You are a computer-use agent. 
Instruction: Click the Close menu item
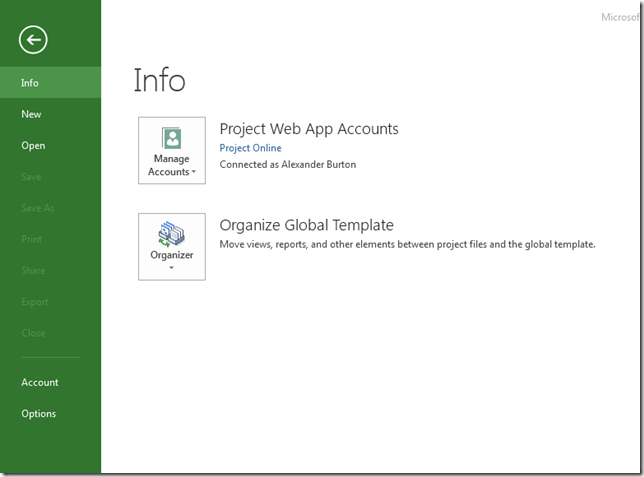click(50, 333)
